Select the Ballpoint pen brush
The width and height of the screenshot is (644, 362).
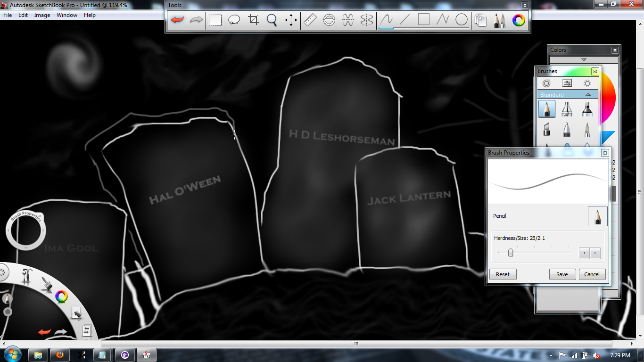(x=567, y=129)
